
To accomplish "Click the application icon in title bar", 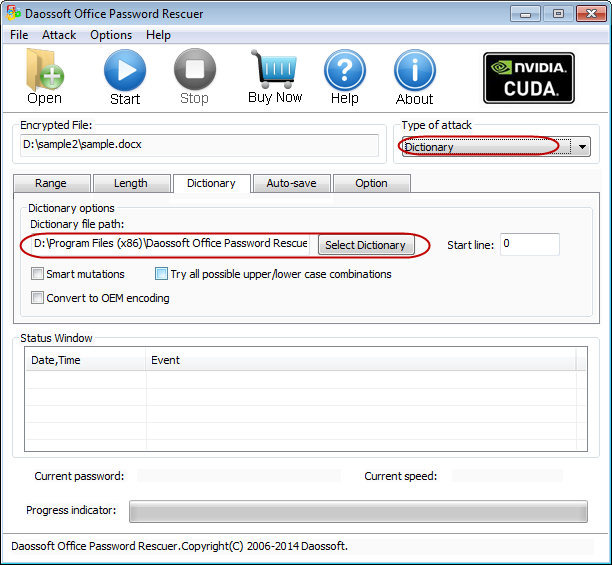I will coord(13,13).
